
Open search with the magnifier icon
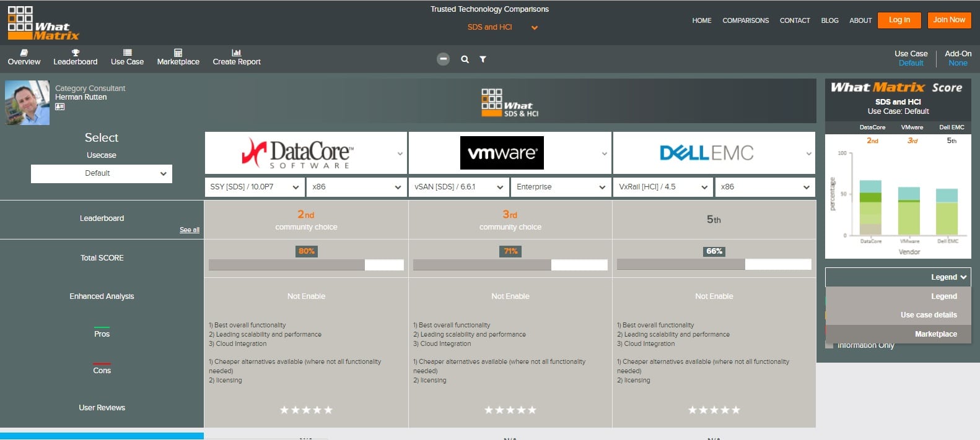(465, 59)
